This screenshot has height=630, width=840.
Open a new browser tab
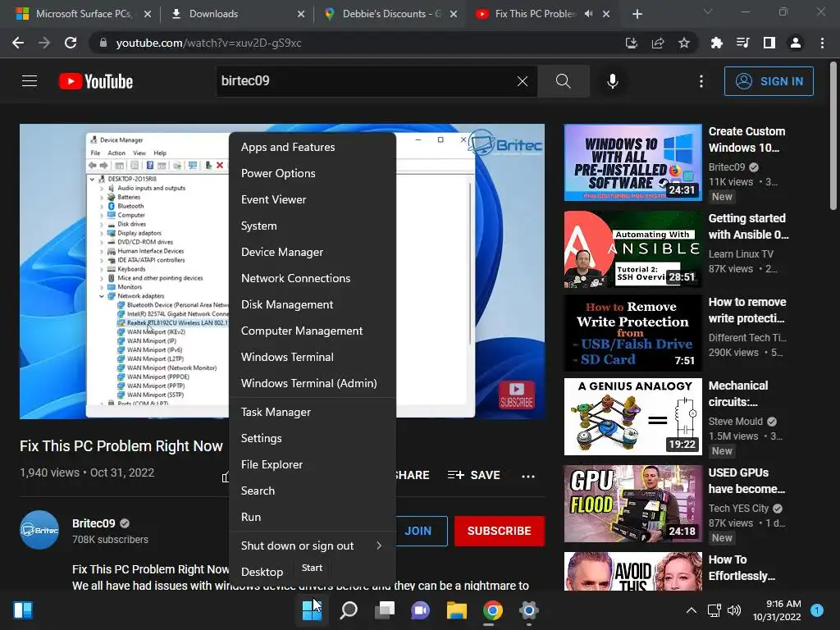click(637, 14)
